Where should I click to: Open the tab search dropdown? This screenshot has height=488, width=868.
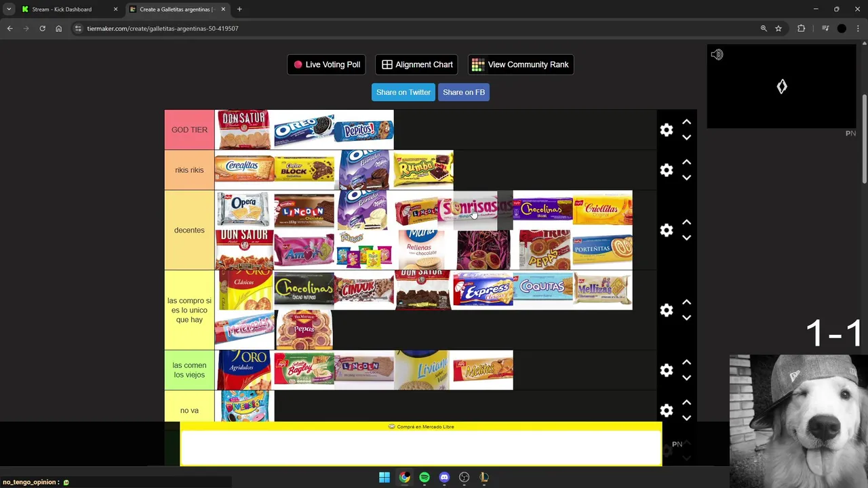click(x=9, y=9)
